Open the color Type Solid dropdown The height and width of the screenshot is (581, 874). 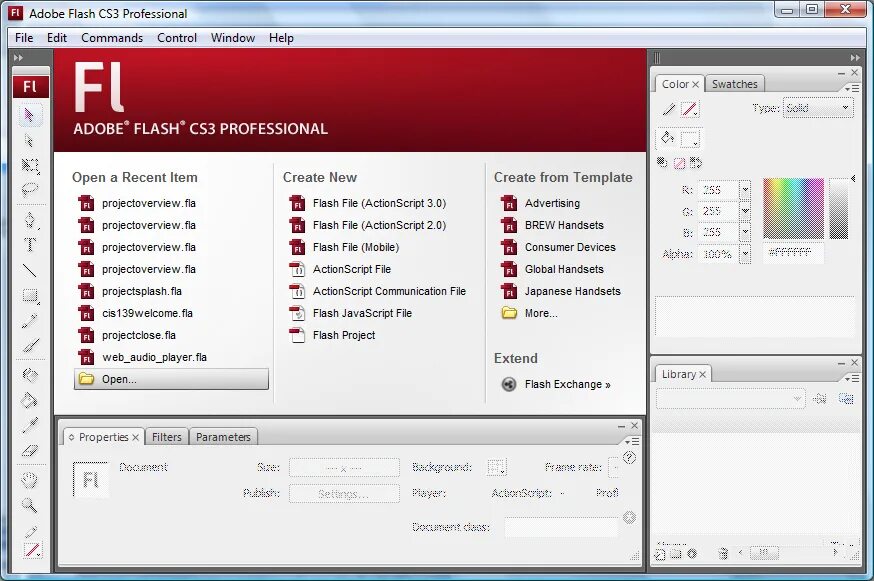pyautogui.click(x=818, y=108)
